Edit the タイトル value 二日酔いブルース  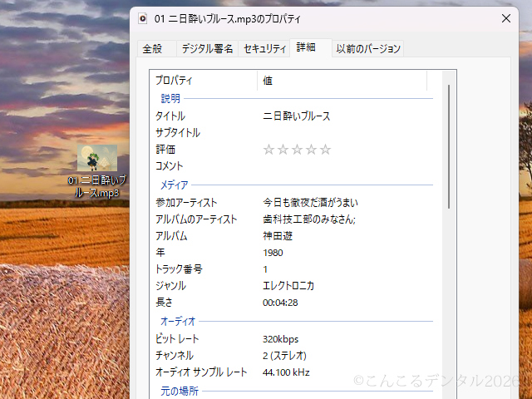pos(297,116)
